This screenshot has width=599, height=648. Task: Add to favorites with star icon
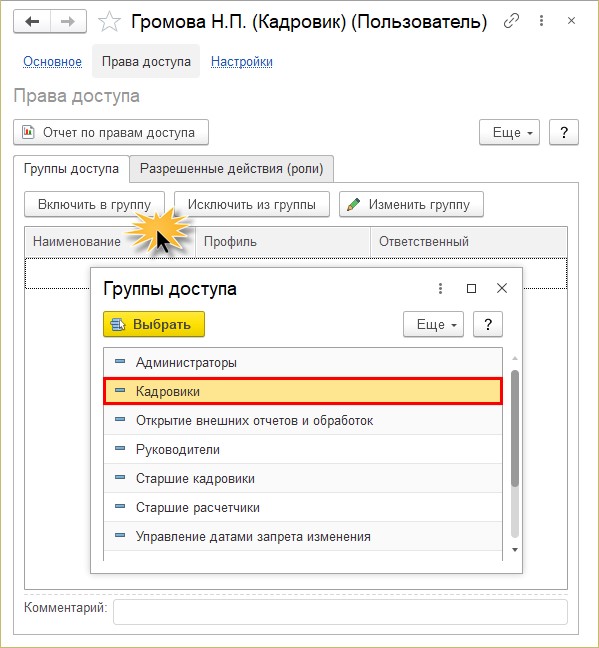[x=110, y=21]
